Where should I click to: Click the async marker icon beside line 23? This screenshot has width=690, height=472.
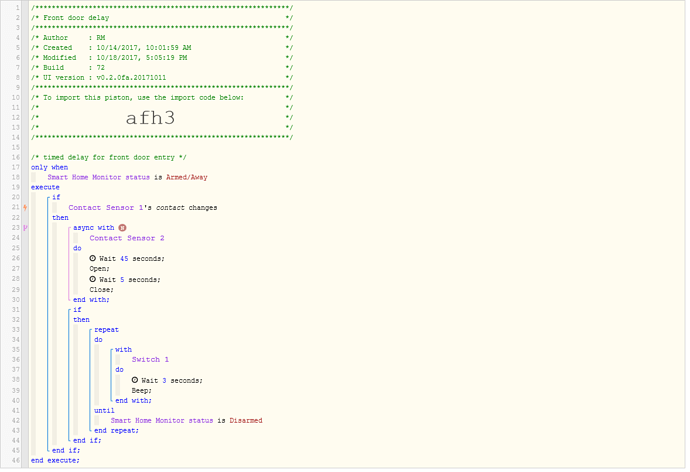pyautogui.click(x=25, y=228)
